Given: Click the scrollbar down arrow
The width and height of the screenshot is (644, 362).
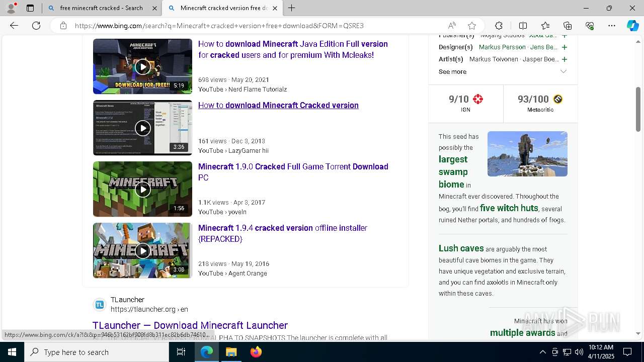Looking at the screenshot, I should coord(638,333).
